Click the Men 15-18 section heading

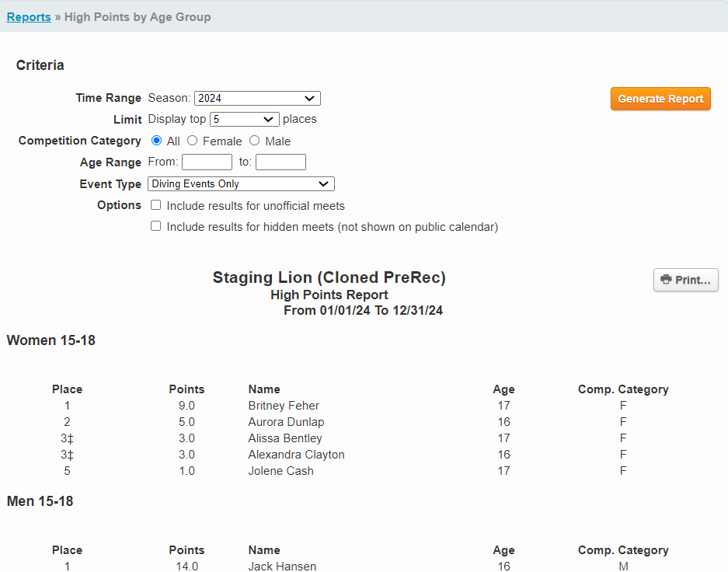point(40,501)
